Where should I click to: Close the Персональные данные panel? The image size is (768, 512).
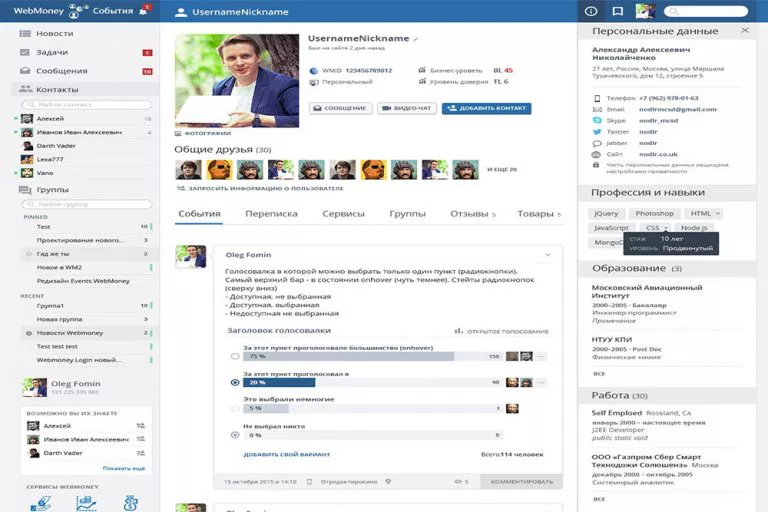(x=745, y=30)
